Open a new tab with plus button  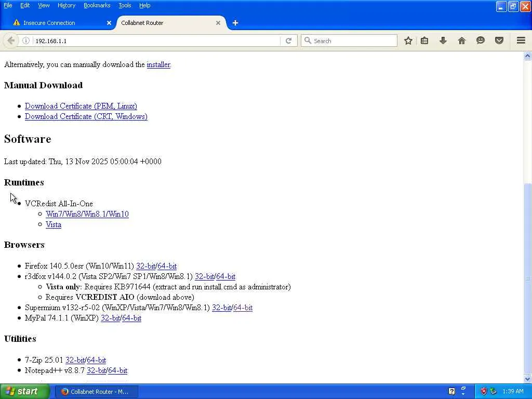point(235,23)
